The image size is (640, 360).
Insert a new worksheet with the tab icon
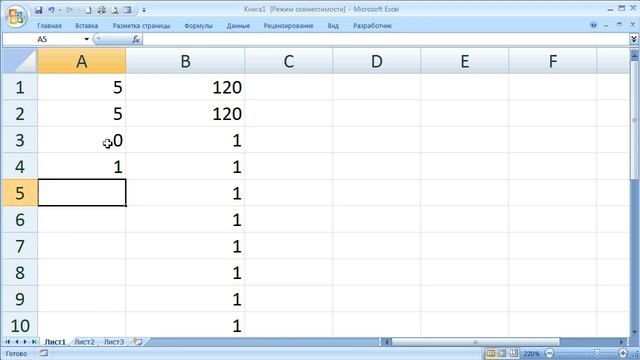pyautogui.click(x=138, y=342)
